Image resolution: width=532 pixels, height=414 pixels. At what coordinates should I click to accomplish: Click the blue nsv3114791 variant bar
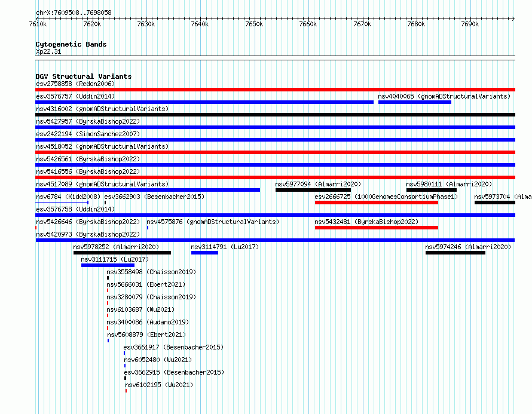[x=204, y=253]
